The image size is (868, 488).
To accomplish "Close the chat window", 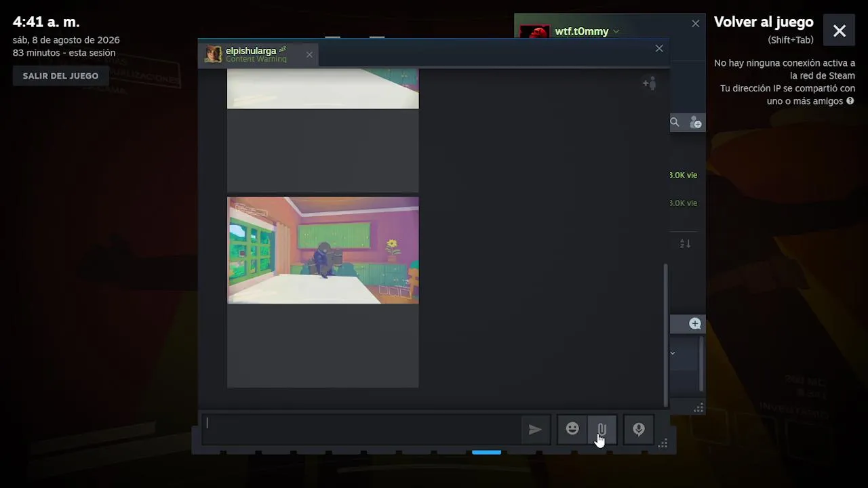I will coord(659,48).
